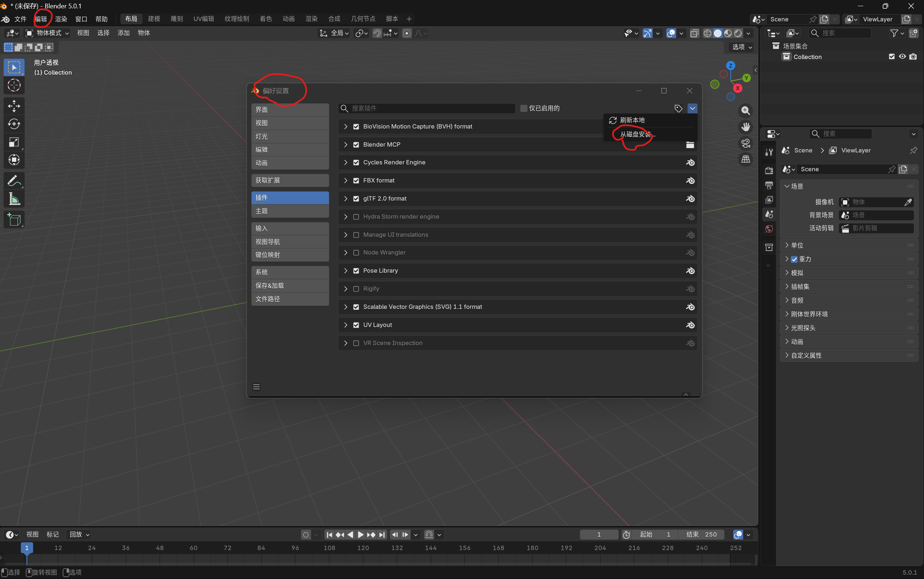Open the 键位映射 preferences section
This screenshot has height=579, width=924.
(x=290, y=255)
